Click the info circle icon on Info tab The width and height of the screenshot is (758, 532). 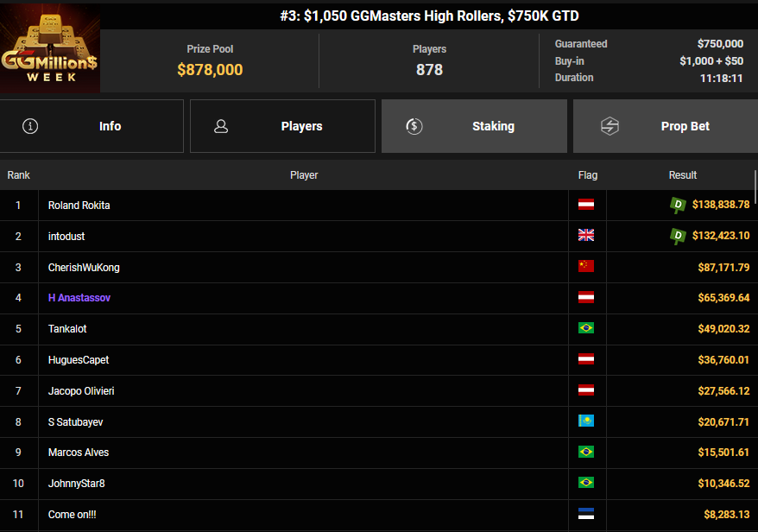pyautogui.click(x=30, y=126)
